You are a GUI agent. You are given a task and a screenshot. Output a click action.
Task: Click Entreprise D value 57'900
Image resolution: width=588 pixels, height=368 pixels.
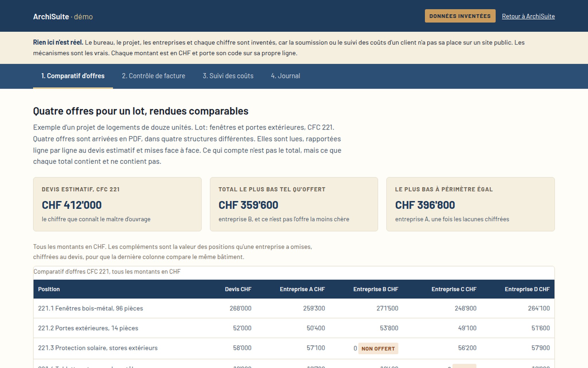(540, 348)
